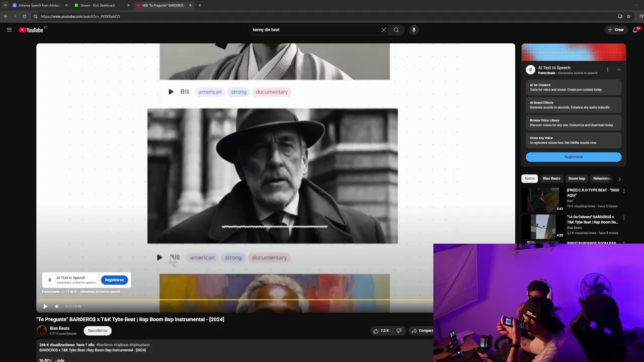The image size is (644, 362).
Task: Select the Relacionado filter chip
Action: [x=602, y=178]
